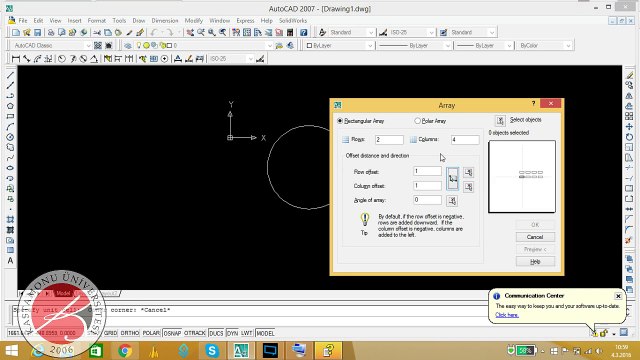Select the Arc draw tool
Screen dimensions: 640x360
(x=10, y=127)
